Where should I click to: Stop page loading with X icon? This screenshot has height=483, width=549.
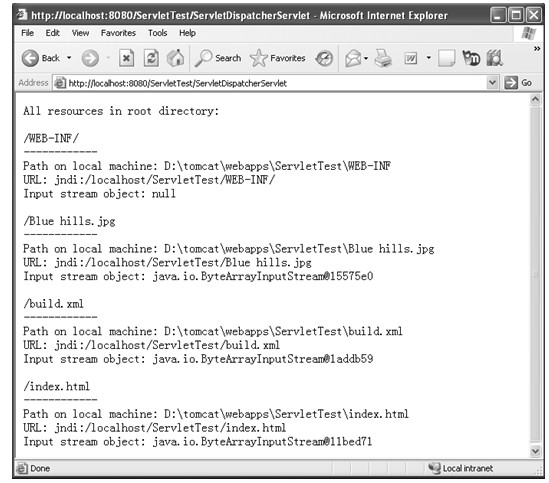(x=126, y=58)
